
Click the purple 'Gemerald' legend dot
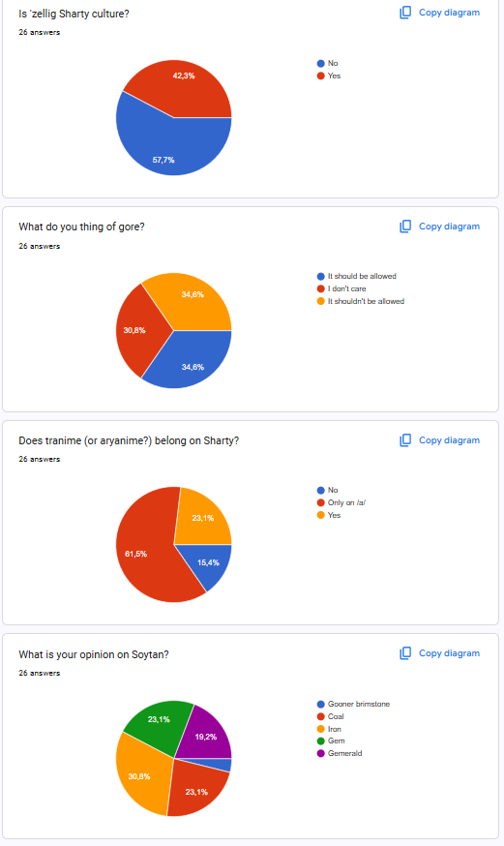coord(321,753)
